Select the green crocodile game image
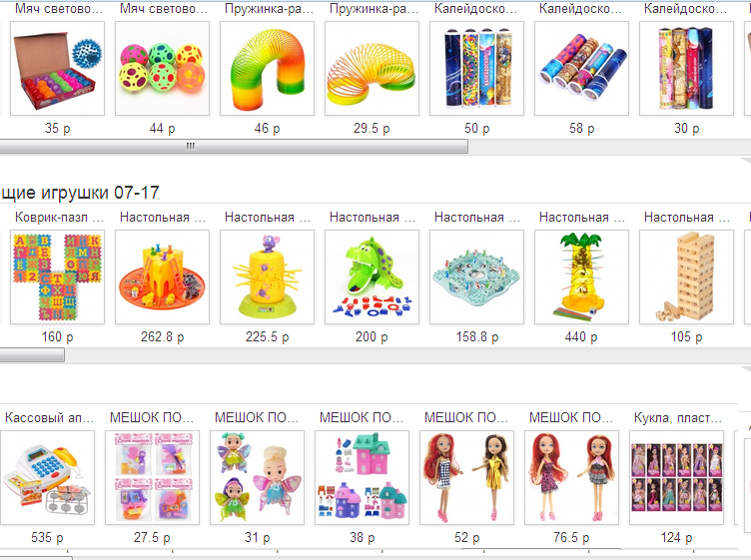This screenshot has width=751, height=560. click(x=373, y=278)
